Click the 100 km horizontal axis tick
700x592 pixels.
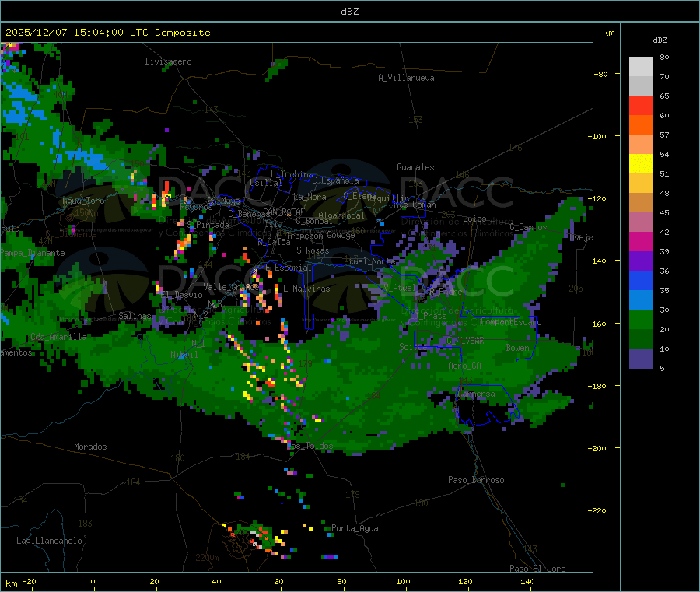403,581
